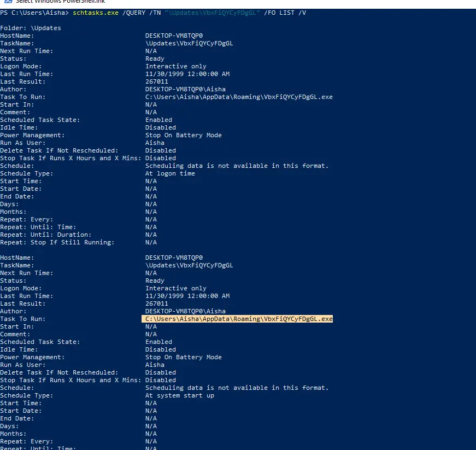The width and height of the screenshot is (476, 450).
Task: Click Last Run Time value in second block
Action: tap(187, 296)
